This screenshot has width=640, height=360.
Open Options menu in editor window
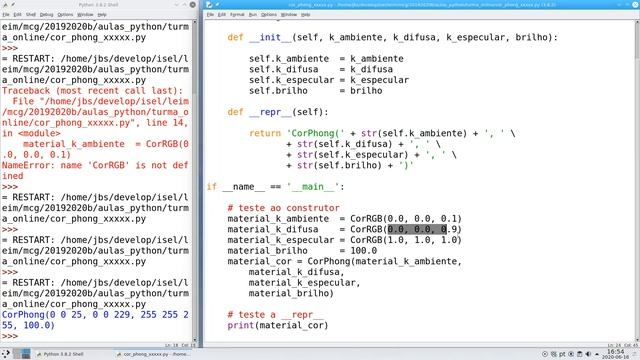[269, 15]
